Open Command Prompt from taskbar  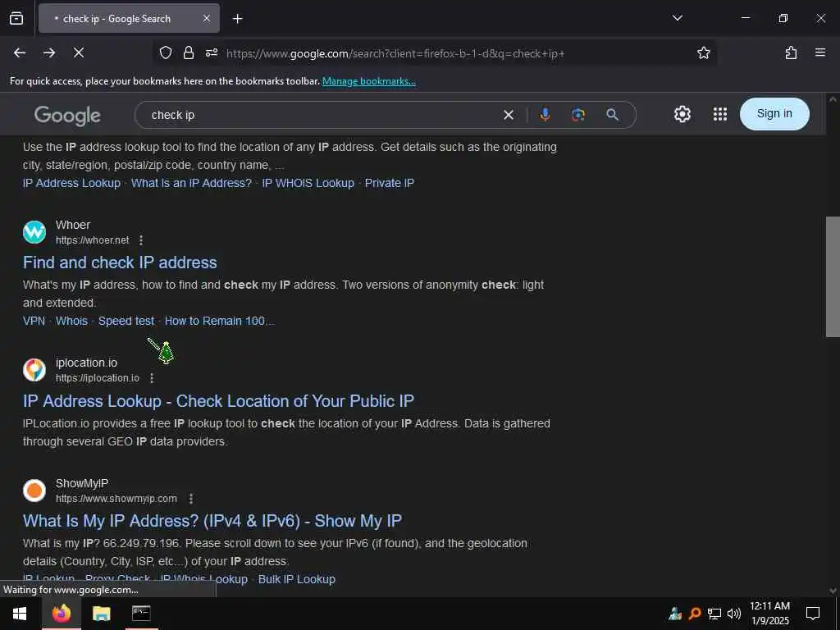click(141, 614)
